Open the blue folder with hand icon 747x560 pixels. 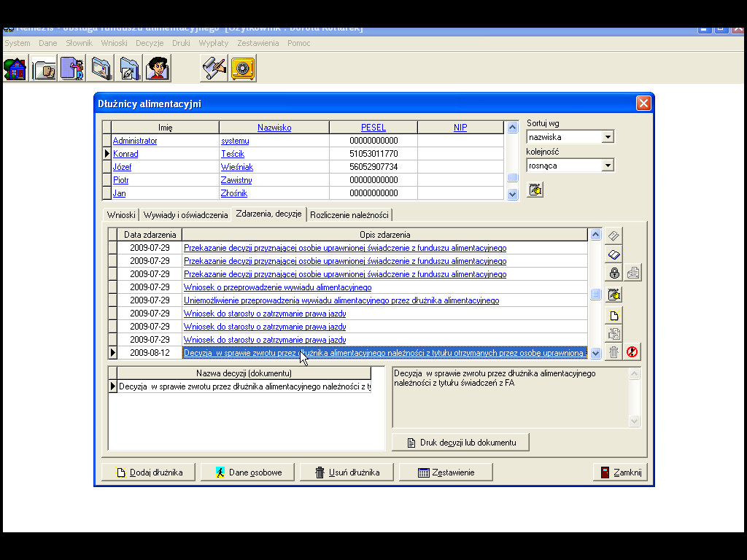[x=101, y=69]
